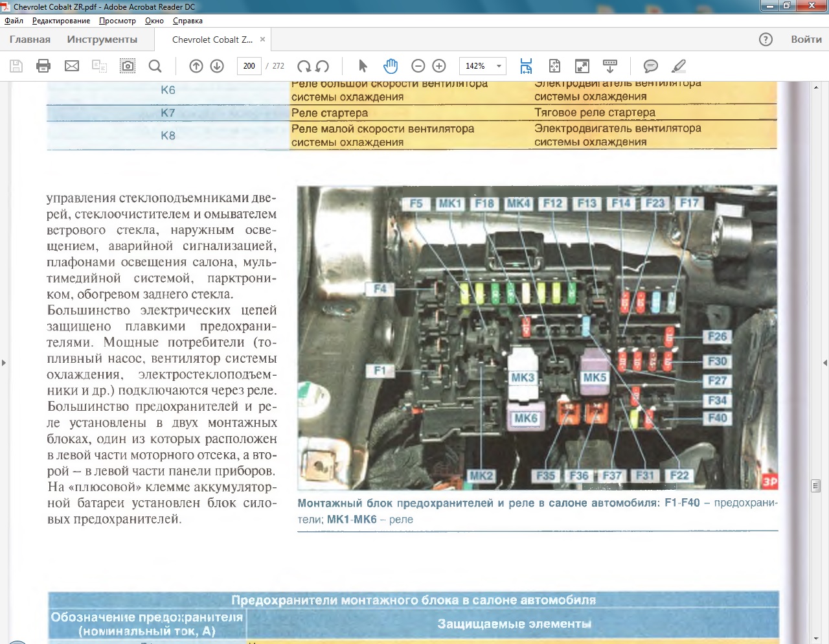829x644 pixels.
Task: Expand the left navigation pane arrow
Action: 4,363
